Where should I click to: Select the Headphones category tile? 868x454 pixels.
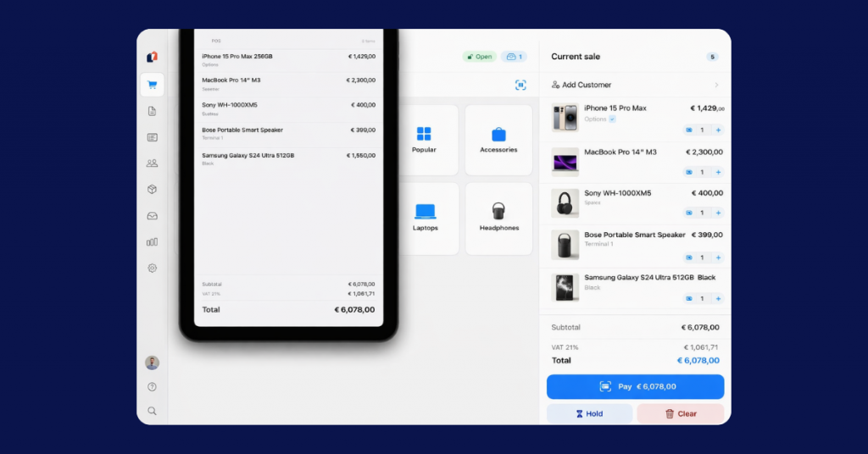point(498,217)
